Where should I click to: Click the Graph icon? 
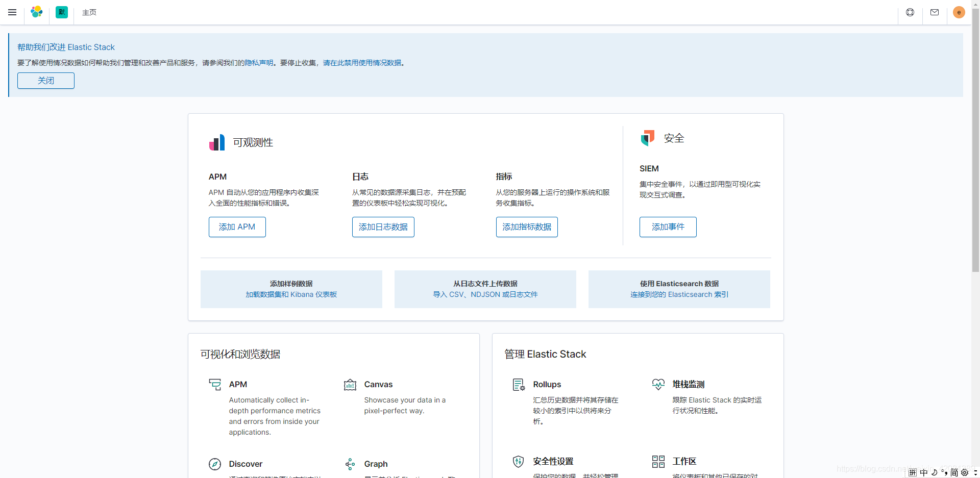350,464
